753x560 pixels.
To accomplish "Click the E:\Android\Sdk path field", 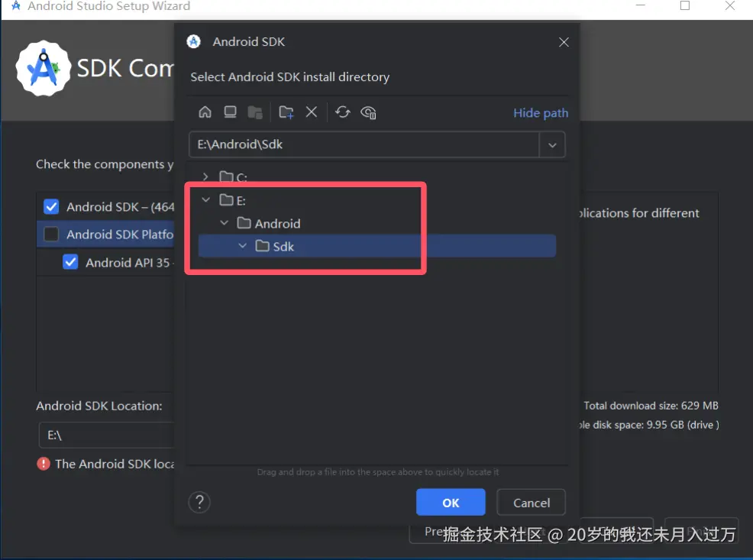I will tap(364, 144).
